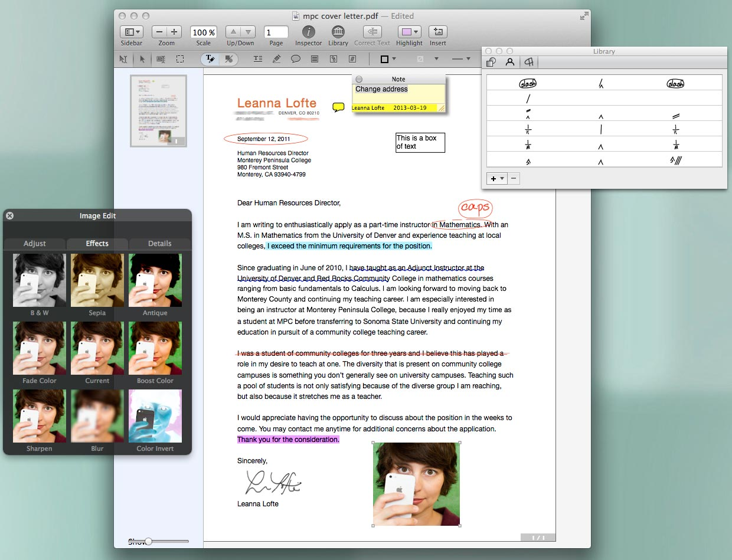Open the shapes tab in Library window

491,63
